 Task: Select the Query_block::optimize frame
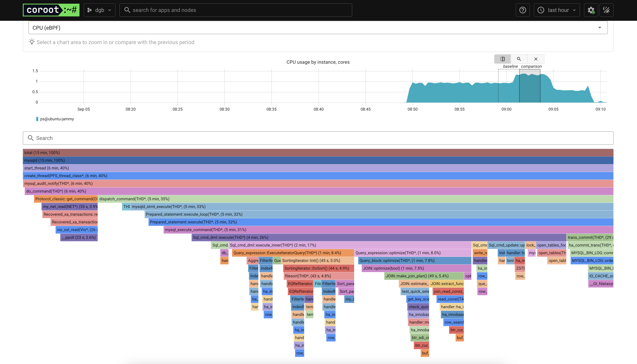point(415,261)
